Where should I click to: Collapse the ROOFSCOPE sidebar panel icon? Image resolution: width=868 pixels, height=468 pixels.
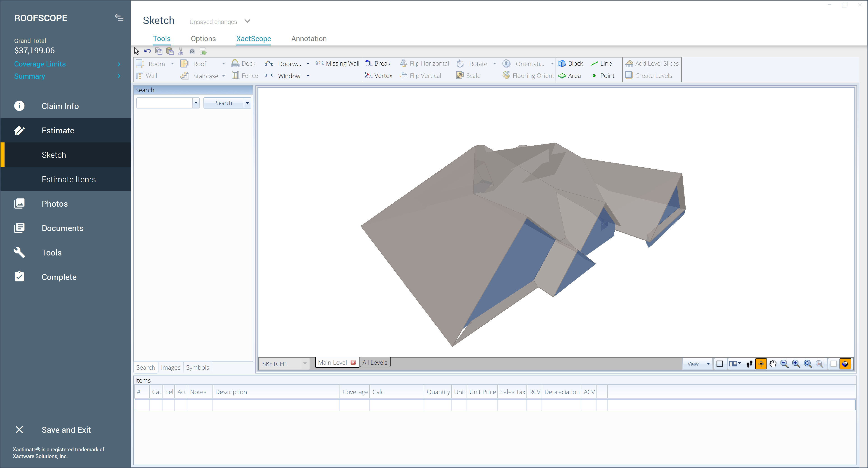tap(119, 17)
